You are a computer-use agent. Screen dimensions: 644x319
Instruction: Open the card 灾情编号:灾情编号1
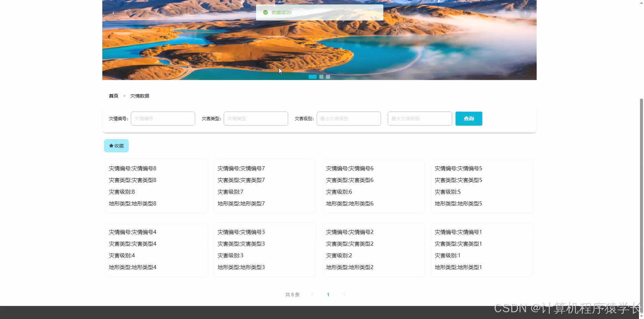point(482,250)
